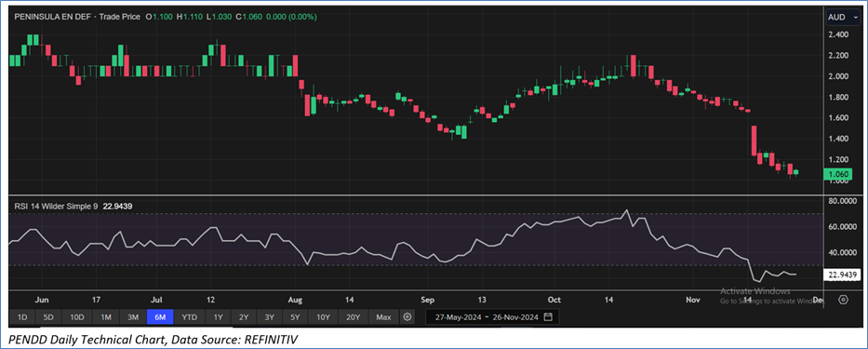Click the Jul label on time axis
Image resolution: width=868 pixels, height=349 pixels.
[157, 300]
